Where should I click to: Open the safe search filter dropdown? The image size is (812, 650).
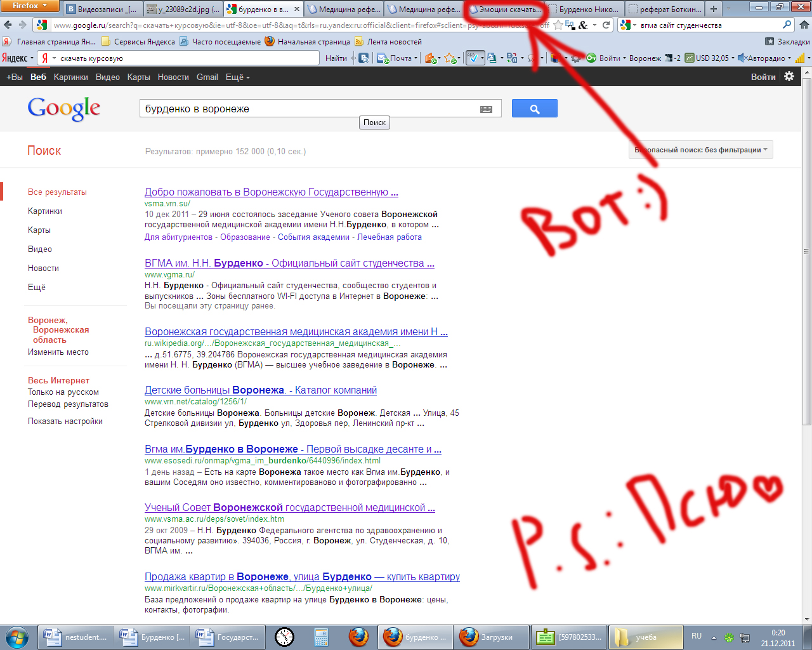click(701, 150)
